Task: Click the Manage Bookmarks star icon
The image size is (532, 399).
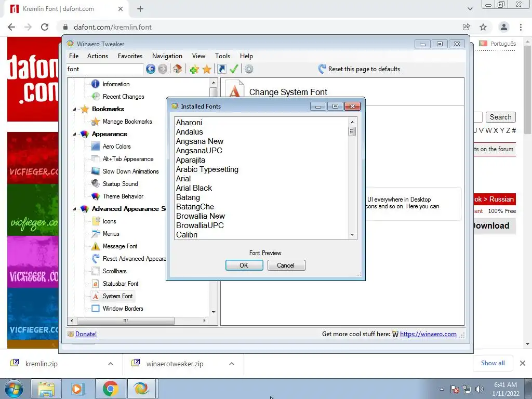Action: [96, 122]
